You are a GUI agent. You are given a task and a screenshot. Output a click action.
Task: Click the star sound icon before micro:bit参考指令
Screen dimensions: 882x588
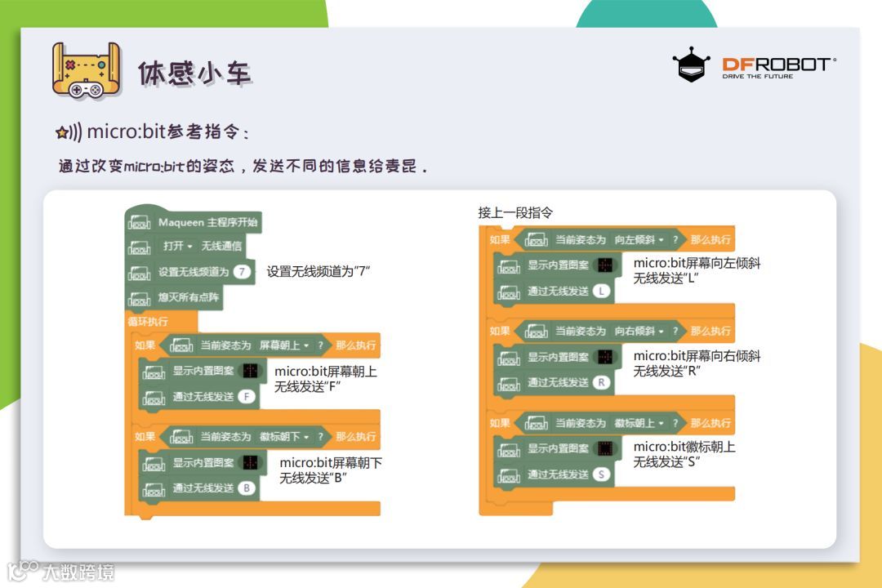click(x=69, y=132)
